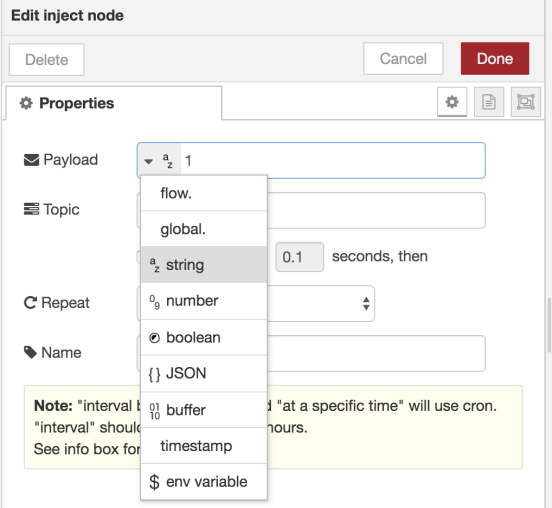Screen dimensions: 552x508
Task: Click the Payload envelope icon
Action: 31,160
